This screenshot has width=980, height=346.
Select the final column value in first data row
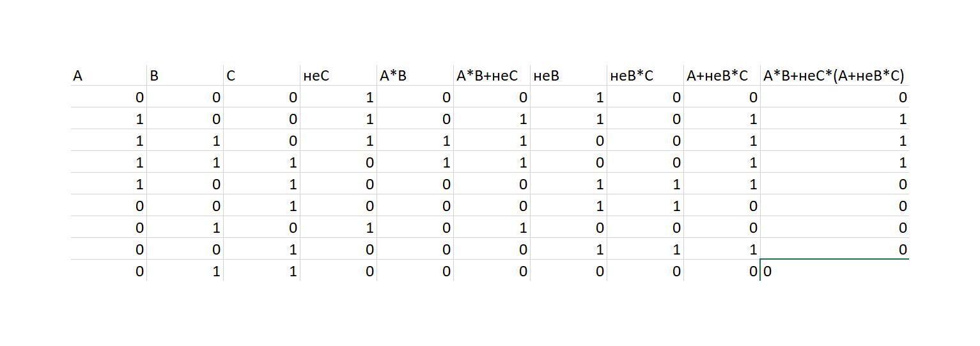[834, 97]
